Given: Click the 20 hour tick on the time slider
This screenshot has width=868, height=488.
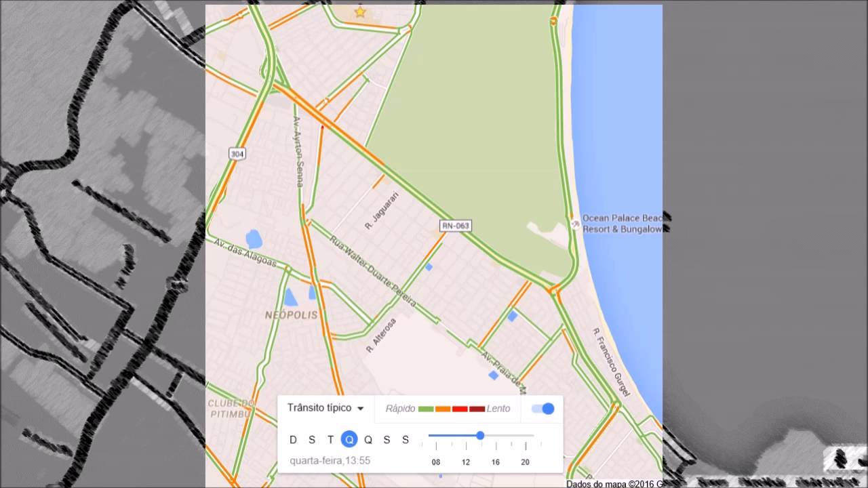Looking at the screenshot, I should click(x=526, y=446).
